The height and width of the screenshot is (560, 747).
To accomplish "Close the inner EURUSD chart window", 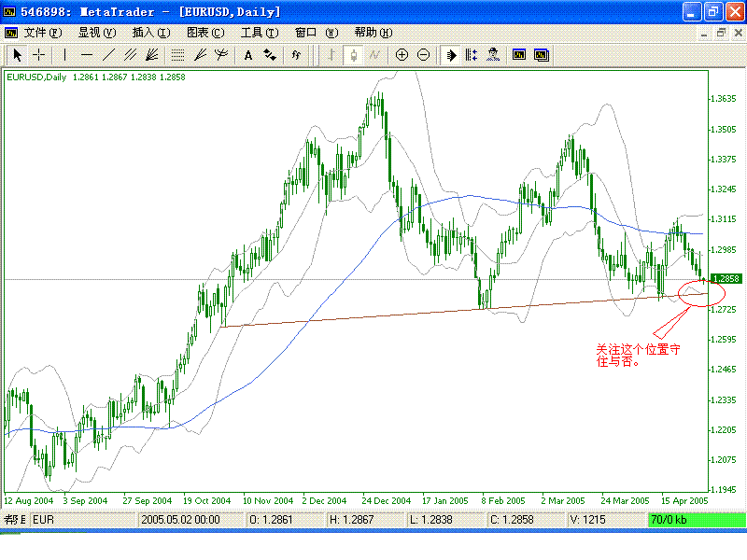I will [x=738, y=33].
